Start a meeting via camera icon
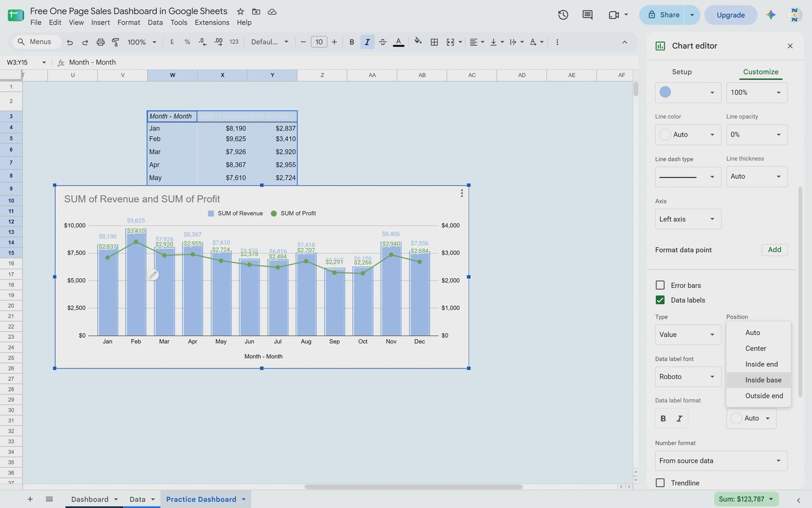Viewport: 812px width, 508px height. coord(614,15)
